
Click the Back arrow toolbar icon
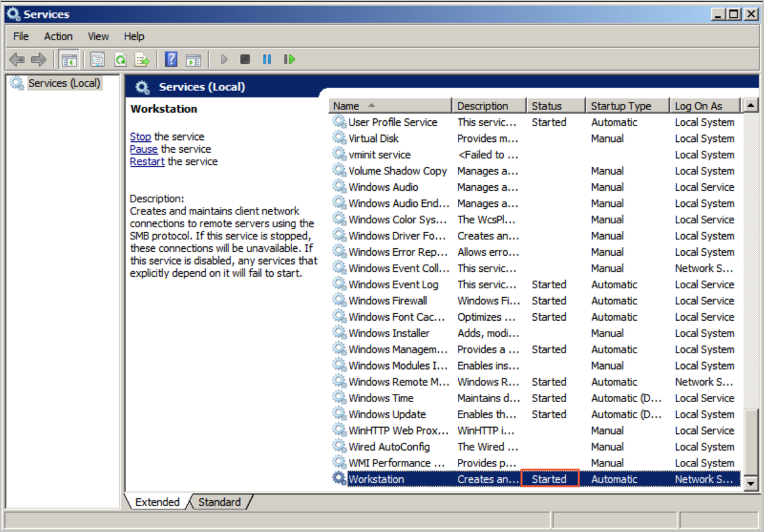click(17, 60)
